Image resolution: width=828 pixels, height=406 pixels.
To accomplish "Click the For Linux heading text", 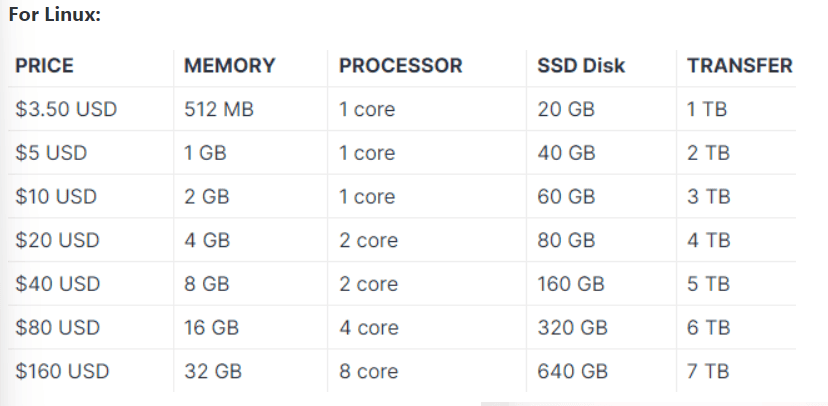I will click(55, 14).
